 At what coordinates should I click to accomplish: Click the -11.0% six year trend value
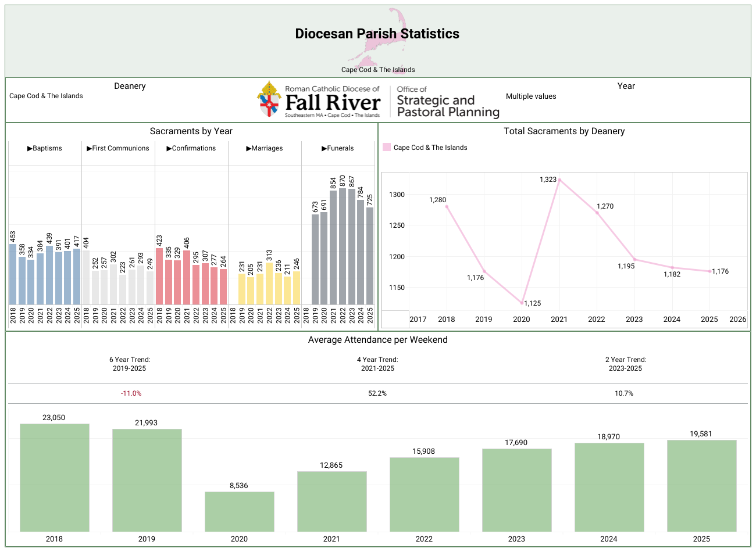coord(131,393)
